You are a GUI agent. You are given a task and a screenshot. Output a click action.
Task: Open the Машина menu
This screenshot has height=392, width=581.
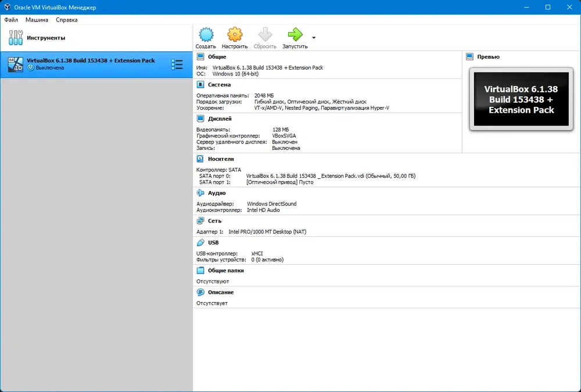point(37,20)
